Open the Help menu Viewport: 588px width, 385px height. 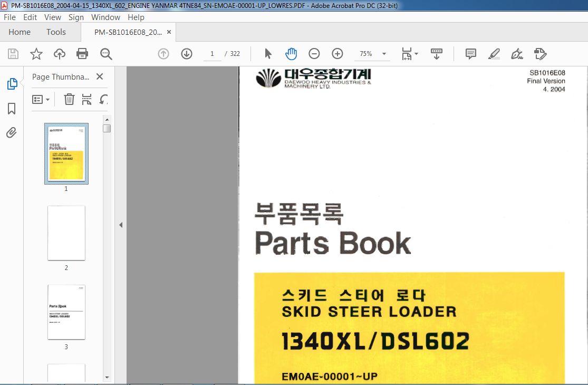(136, 17)
